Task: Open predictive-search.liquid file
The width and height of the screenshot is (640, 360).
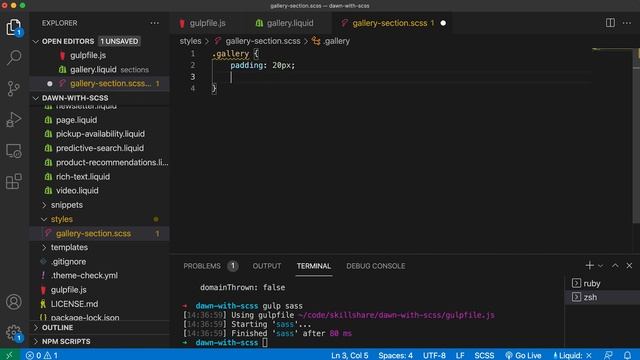Action: click(100, 148)
